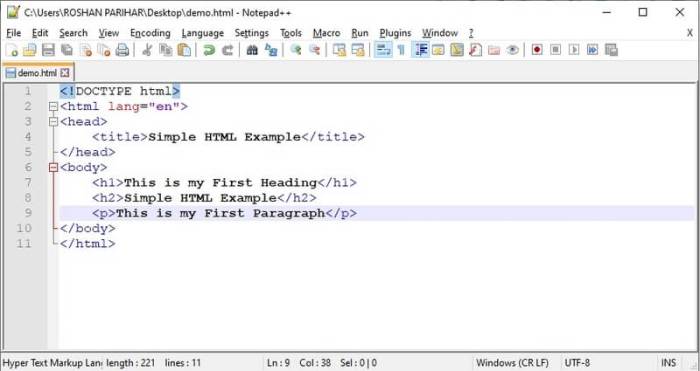Image resolution: width=700 pixels, height=371 pixels.
Task: Open the Encoding menu
Action: pyautogui.click(x=150, y=33)
